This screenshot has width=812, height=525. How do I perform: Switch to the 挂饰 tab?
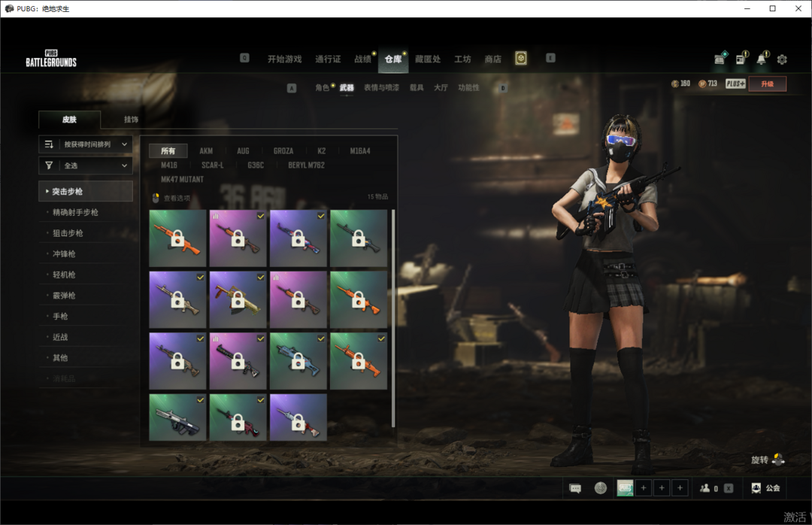point(131,120)
